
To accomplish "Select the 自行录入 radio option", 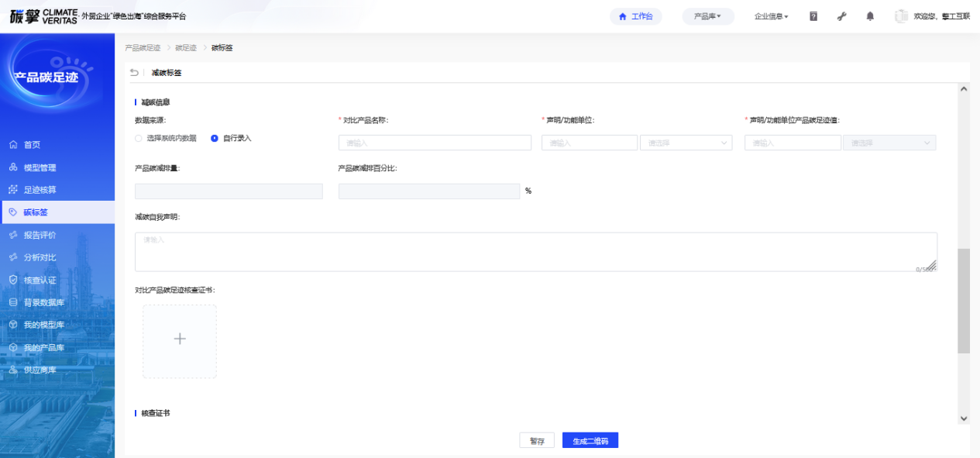I will (215, 138).
